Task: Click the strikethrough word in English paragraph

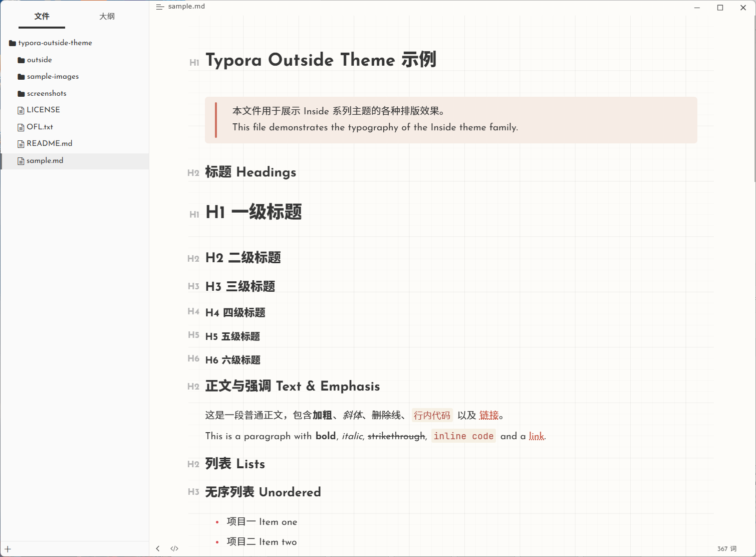Action: coord(396,436)
